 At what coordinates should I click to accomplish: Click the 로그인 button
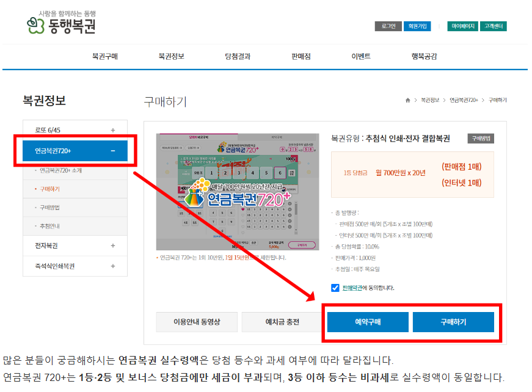click(388, 26)
